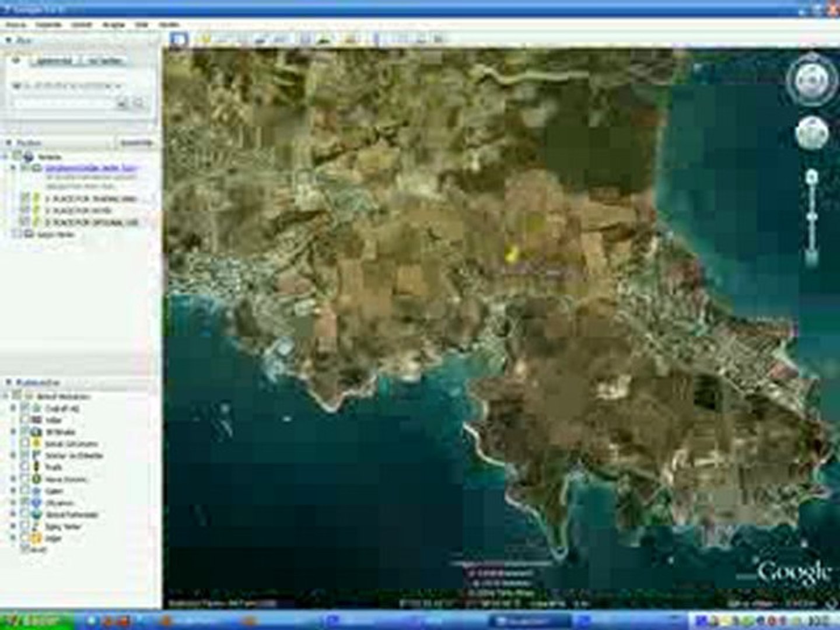Select the Add Path toolbar icon
Viewport: 840px width, 630px height.
coord(242,40)
